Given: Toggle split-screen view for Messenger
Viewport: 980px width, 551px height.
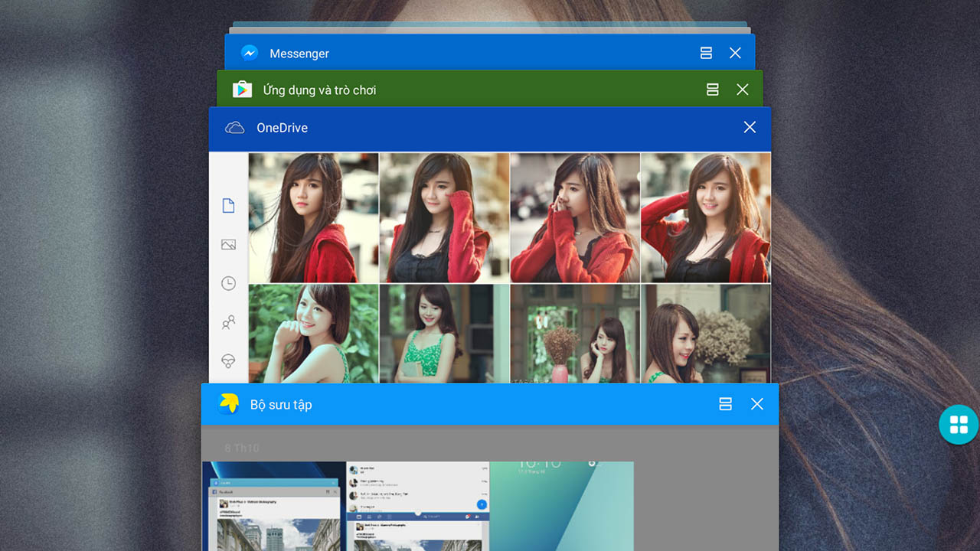Looking at the screenshot, I should coord(706,53).
